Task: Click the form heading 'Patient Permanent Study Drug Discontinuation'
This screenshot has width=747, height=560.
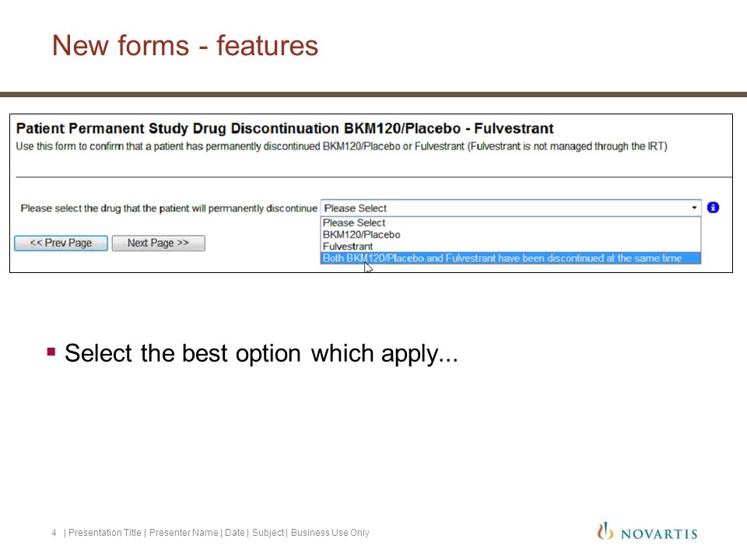Action: [x=177, y=128]
